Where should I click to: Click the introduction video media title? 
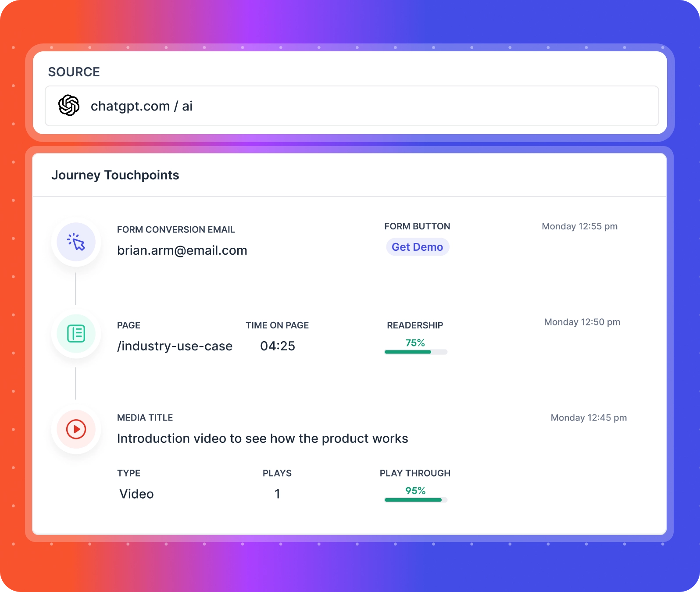262,439
